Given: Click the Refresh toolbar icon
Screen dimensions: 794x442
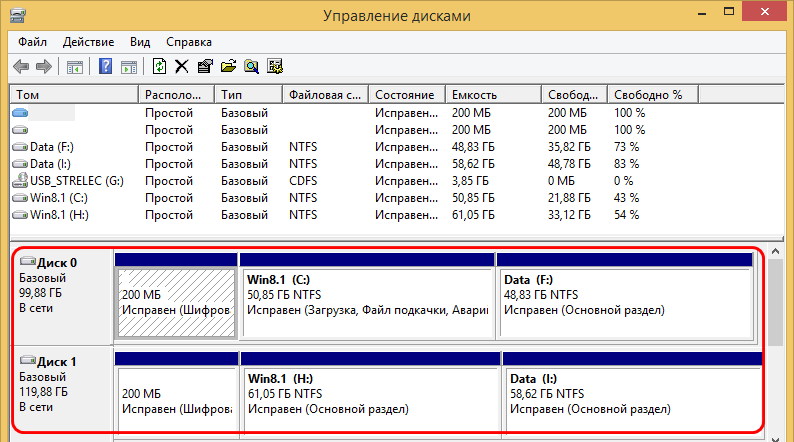Looking at the screenshot, I should click(x=159, y=66).
